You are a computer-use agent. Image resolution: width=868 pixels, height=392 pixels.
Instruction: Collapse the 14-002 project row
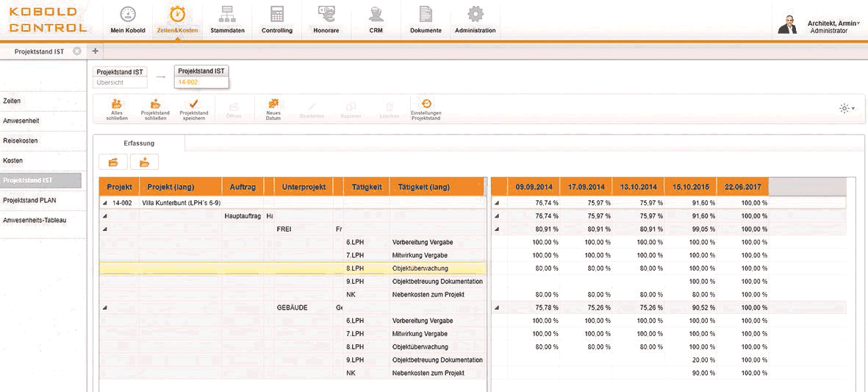[x=104, y=203]
